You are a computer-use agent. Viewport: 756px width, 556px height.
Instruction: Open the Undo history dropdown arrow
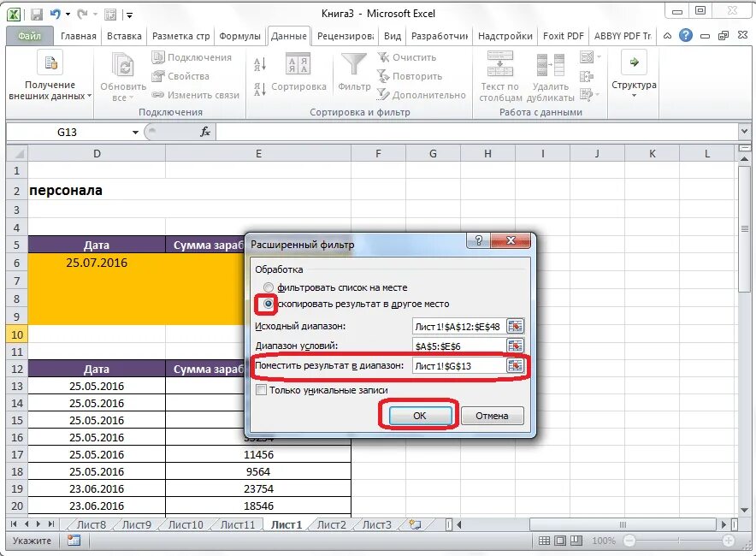pyautogui.click(x=68, y=15)
